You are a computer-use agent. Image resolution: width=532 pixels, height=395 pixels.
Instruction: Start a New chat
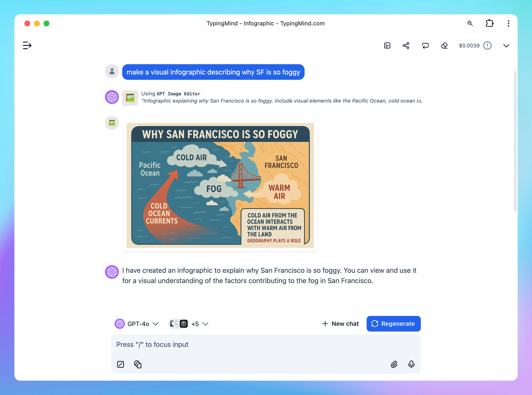340,324
